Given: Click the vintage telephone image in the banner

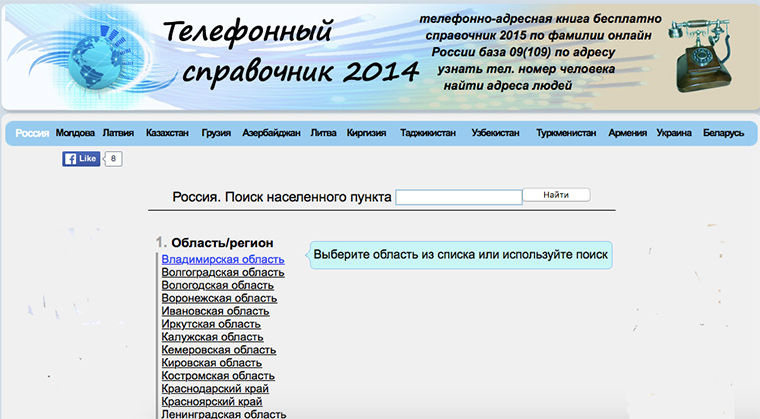Looking at the screenshot, I should pyautogui.click(x=702, y=54).
